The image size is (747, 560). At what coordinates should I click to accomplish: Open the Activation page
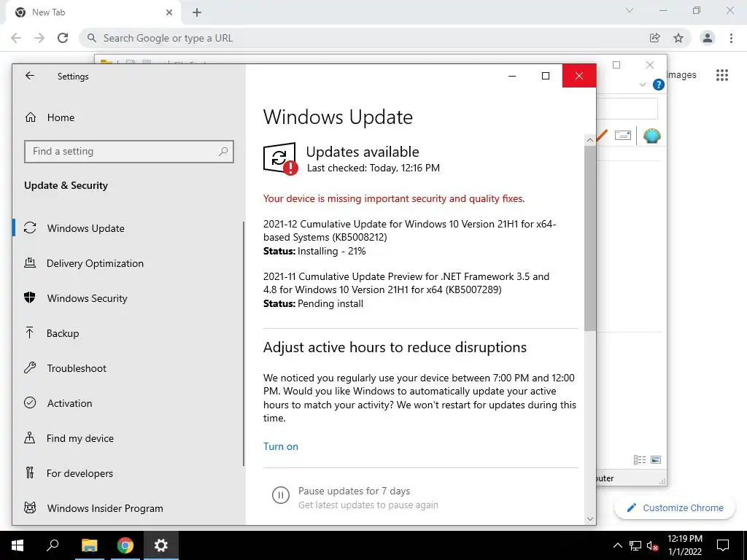[x=69, y=403]
